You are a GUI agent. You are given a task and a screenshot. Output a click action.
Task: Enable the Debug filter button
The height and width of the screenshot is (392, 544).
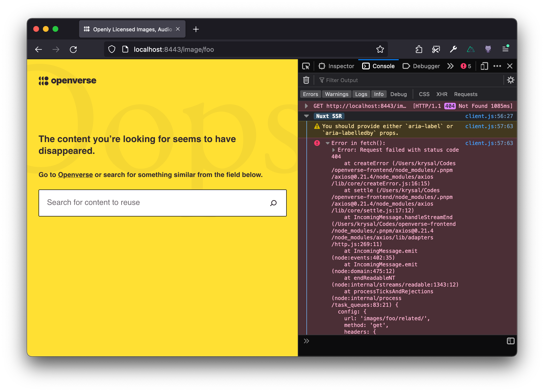(x=398, y=94)
